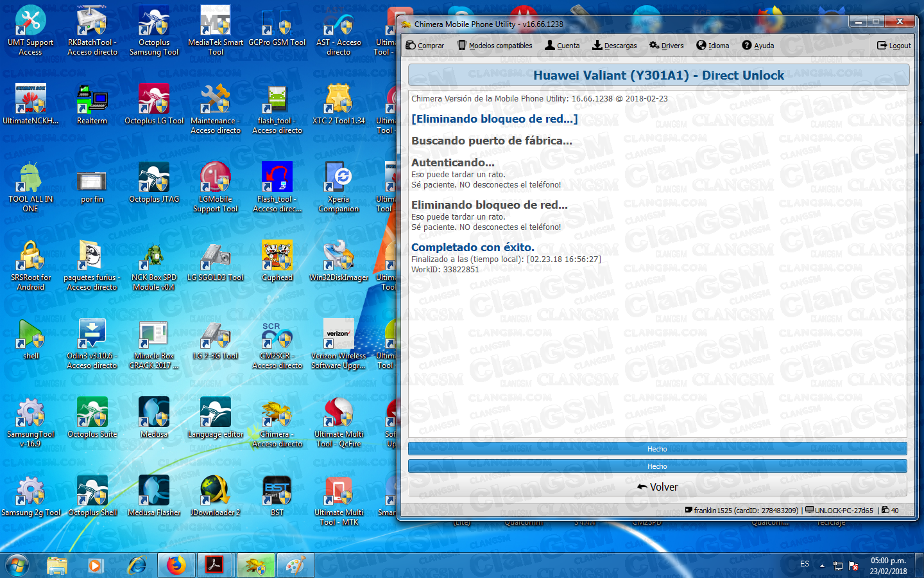Open Octoplus LG Tool icon
This screenshot has width=924, height=578.
154,104
